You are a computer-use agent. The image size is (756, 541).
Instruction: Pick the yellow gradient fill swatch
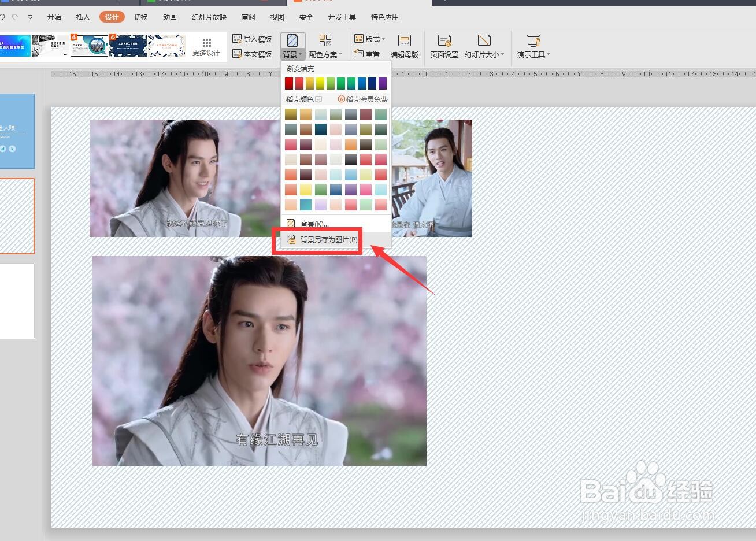tap(320, 84)
